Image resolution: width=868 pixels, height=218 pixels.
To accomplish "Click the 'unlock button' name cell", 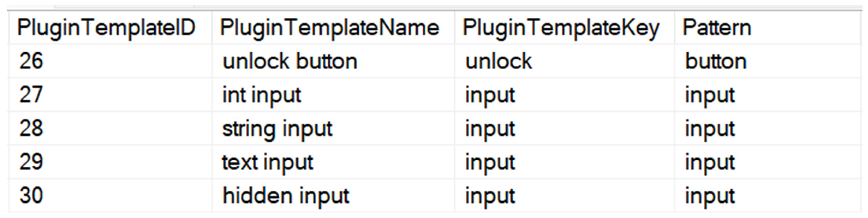I will pos(290,61).
